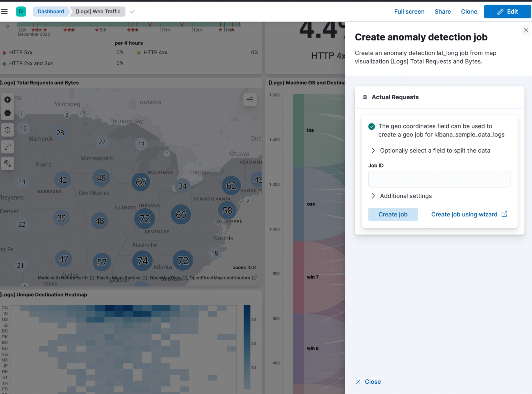Click Full screen in the top bar
This screenshot has height=394, width=532.
tap(409, 11)
